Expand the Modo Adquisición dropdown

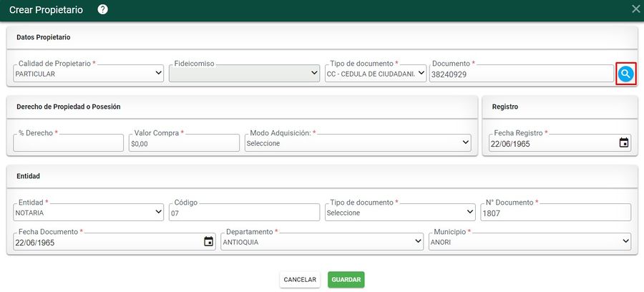(358, 143)
